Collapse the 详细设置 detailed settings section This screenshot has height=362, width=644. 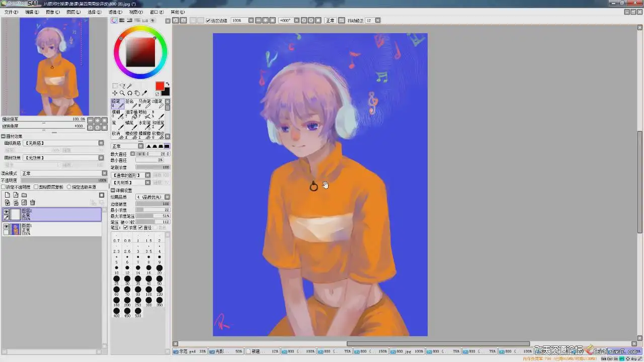[113, 191]
